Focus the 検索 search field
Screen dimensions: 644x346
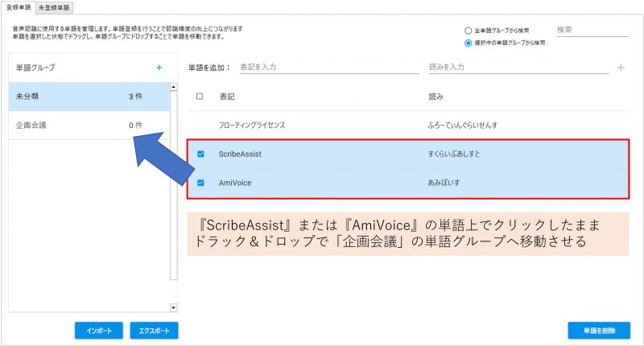(592, 30)
